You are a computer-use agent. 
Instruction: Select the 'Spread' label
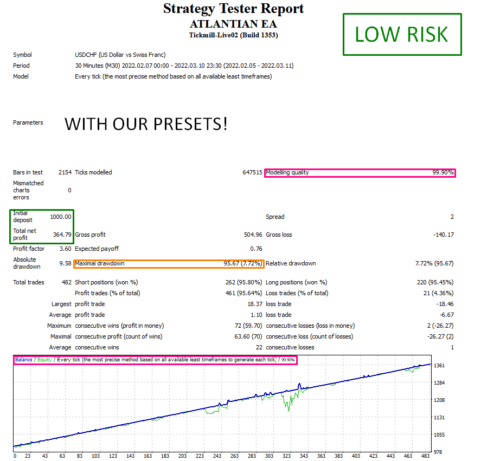tap(275, 217)
